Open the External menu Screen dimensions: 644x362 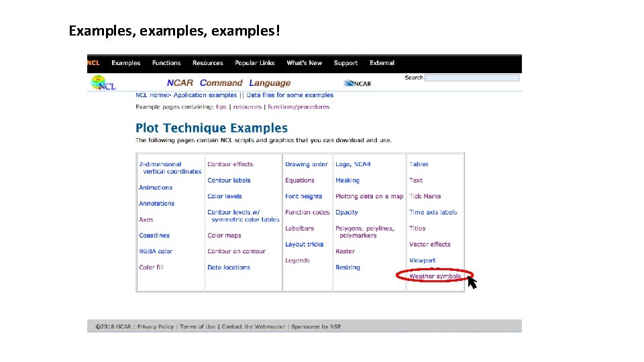click(x=382, y=63)
